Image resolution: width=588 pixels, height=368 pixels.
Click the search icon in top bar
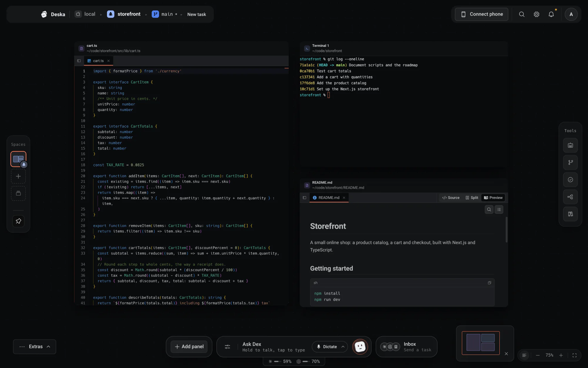[x=522, y=14]
